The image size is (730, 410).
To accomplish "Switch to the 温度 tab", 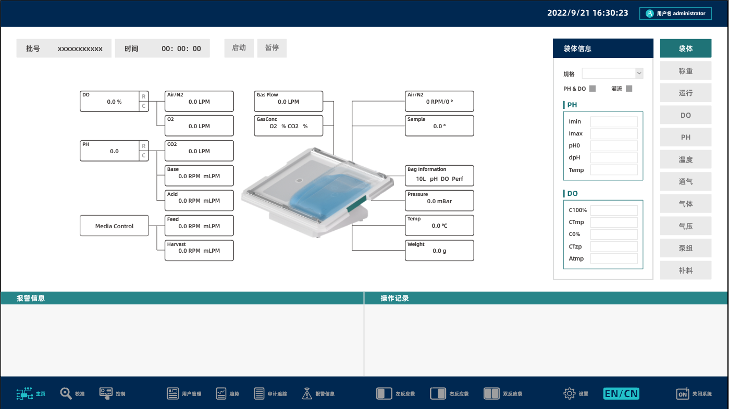I will pos(685,159).
